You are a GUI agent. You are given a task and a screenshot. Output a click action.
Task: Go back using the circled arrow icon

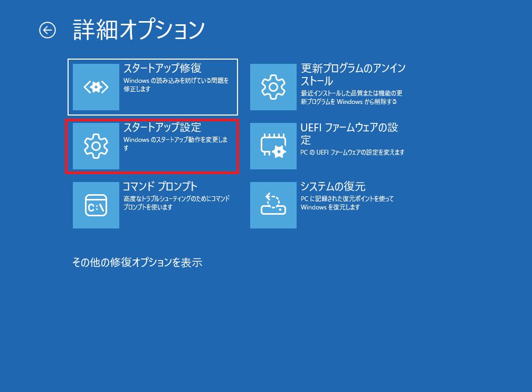47,31
